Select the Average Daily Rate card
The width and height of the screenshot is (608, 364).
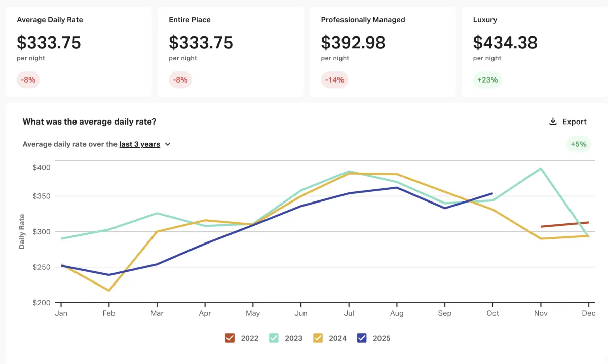(x=79, y=52)
